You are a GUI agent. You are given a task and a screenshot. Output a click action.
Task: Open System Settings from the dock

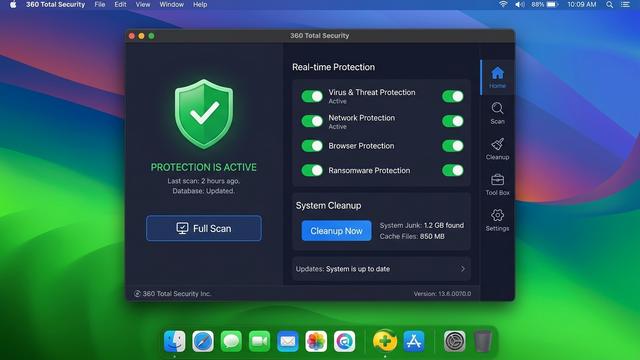click(x=455, y=341)
